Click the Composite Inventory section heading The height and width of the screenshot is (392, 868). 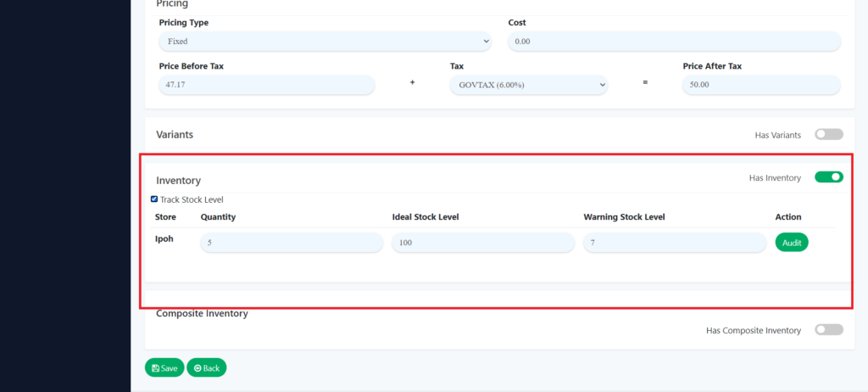point(202,313)
